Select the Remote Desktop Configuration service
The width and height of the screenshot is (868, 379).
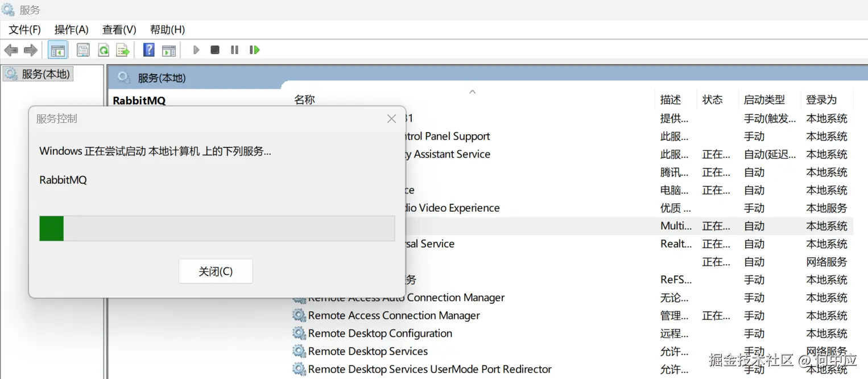(380, 333)
